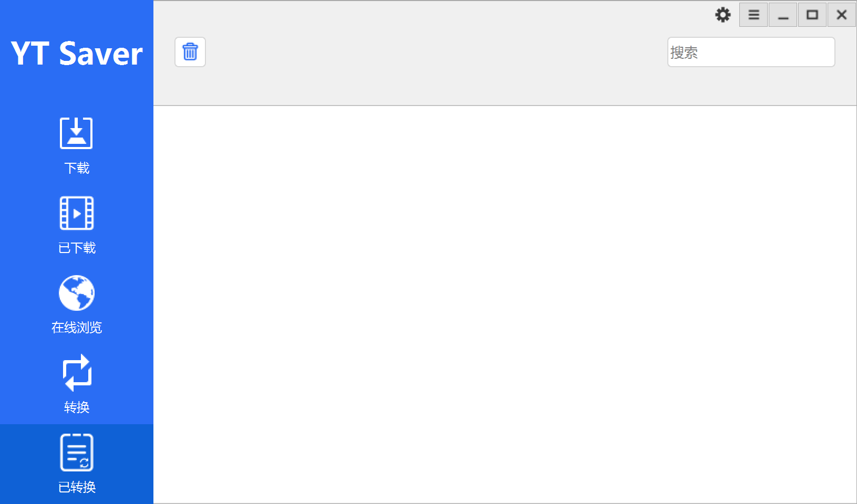Open the 下载 download icon
857x504 pixels.
pos(76,133)
